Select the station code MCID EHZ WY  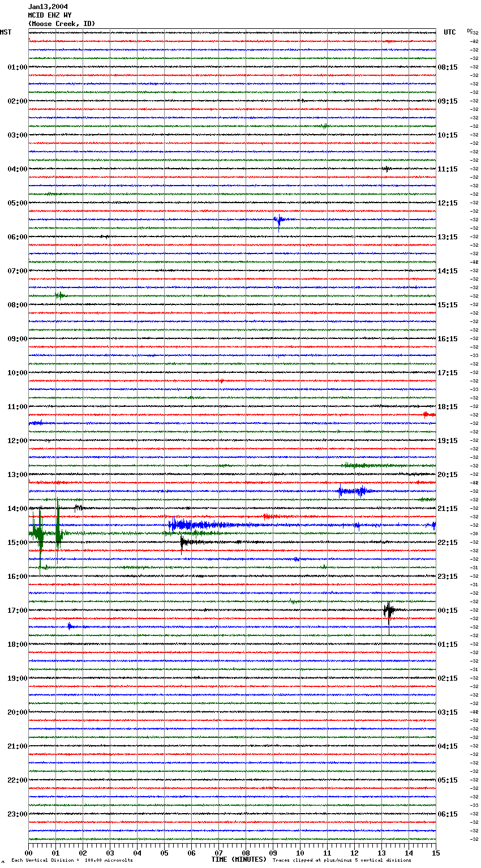[50, 15]
